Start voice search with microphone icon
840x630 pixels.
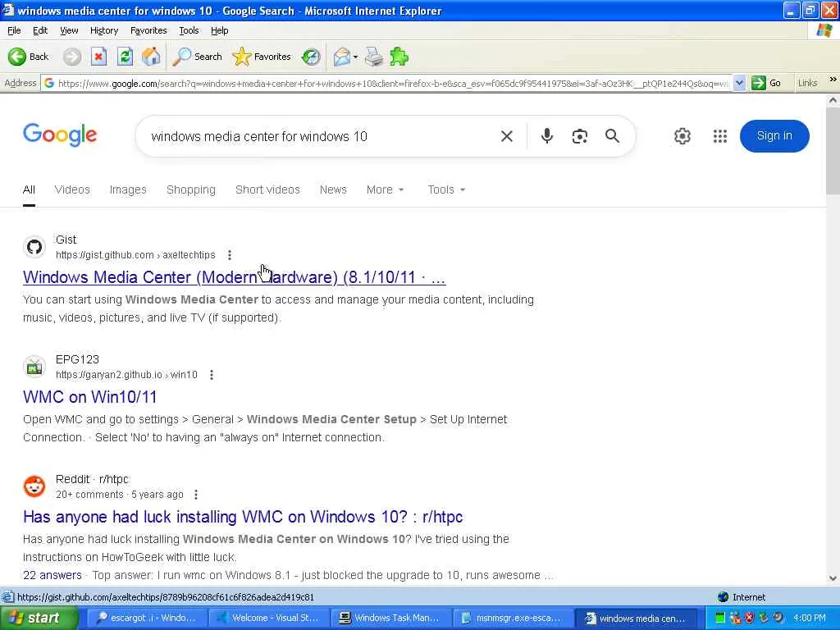[546, 136]
